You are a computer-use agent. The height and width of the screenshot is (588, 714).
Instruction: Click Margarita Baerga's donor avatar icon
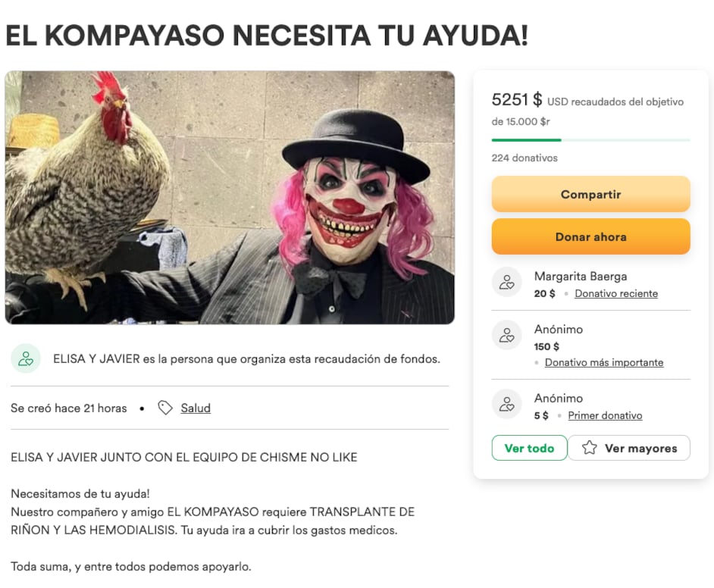pos(507,282)
